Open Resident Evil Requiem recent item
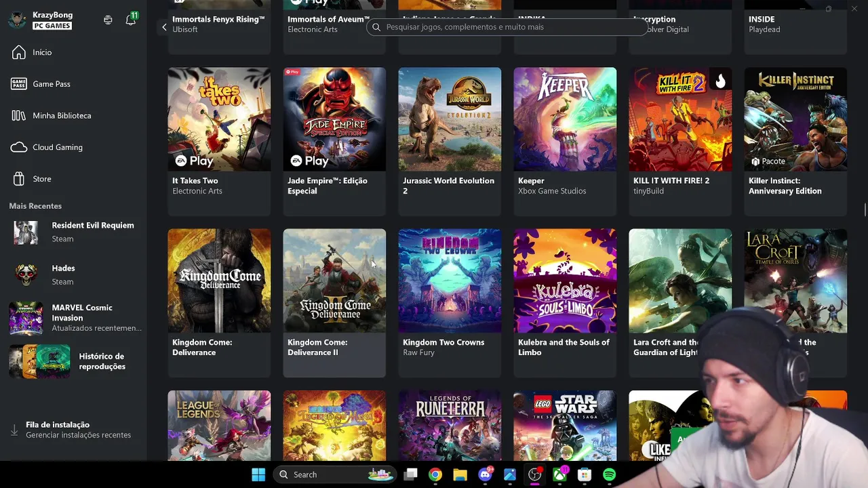This screenshot has height=488, width=868. coord(75,232)
